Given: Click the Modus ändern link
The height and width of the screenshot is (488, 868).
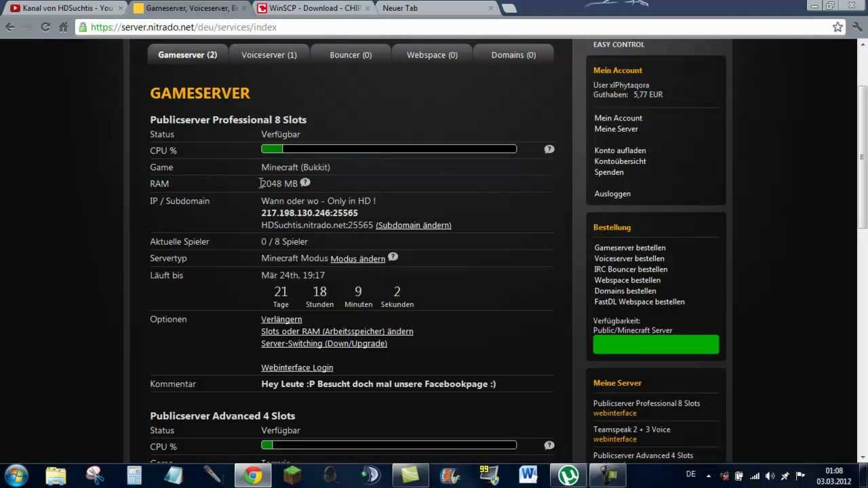Looking at the screenshot, I should [x=357, y=259].
